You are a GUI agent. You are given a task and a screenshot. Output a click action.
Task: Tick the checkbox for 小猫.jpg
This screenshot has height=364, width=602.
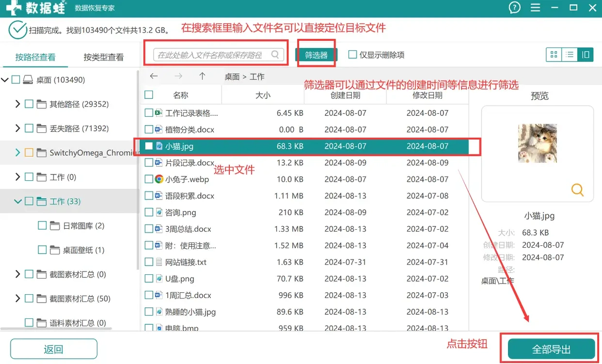(148, 146)
